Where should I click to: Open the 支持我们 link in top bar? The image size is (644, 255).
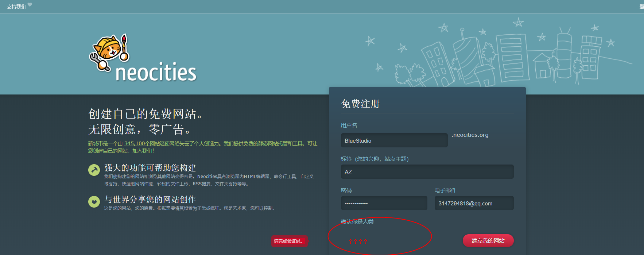(x=16, y=7)
